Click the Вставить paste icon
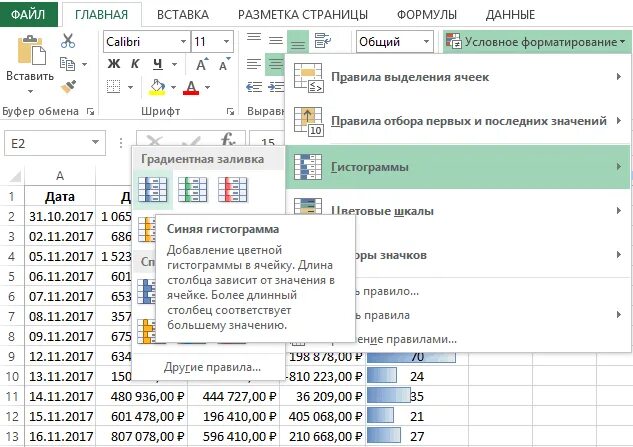Screen dimensions: 633x447 (x=30, y=50)
